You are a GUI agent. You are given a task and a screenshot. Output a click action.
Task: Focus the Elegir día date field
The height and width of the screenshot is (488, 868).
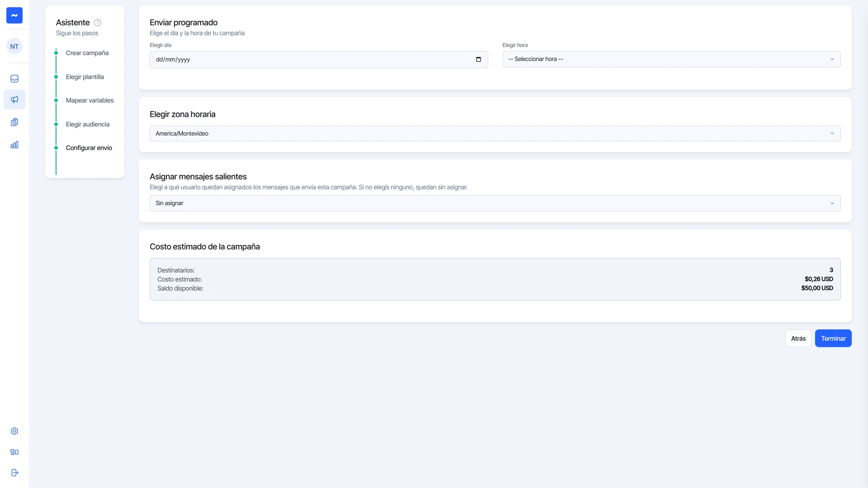click(x=319, y=60)
